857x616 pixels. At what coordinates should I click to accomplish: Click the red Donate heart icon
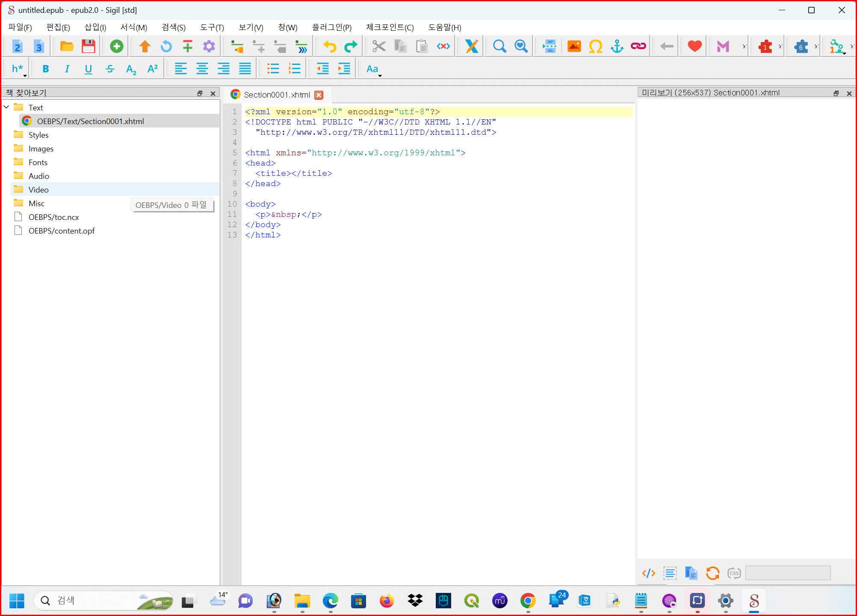click(694, 46)
